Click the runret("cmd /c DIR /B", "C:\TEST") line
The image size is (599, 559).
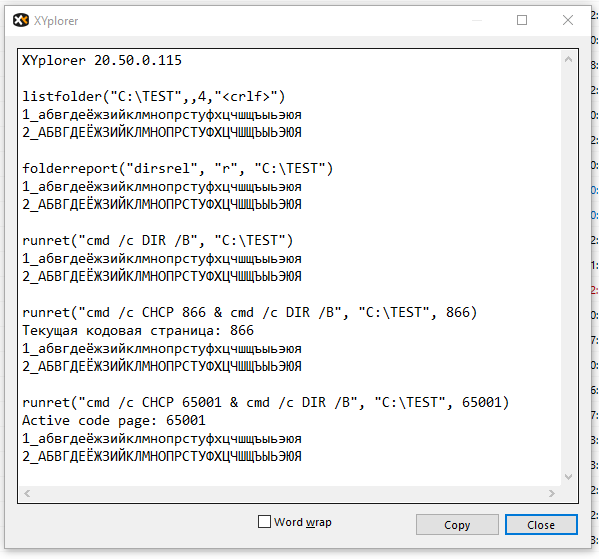(x=157, y=240)
